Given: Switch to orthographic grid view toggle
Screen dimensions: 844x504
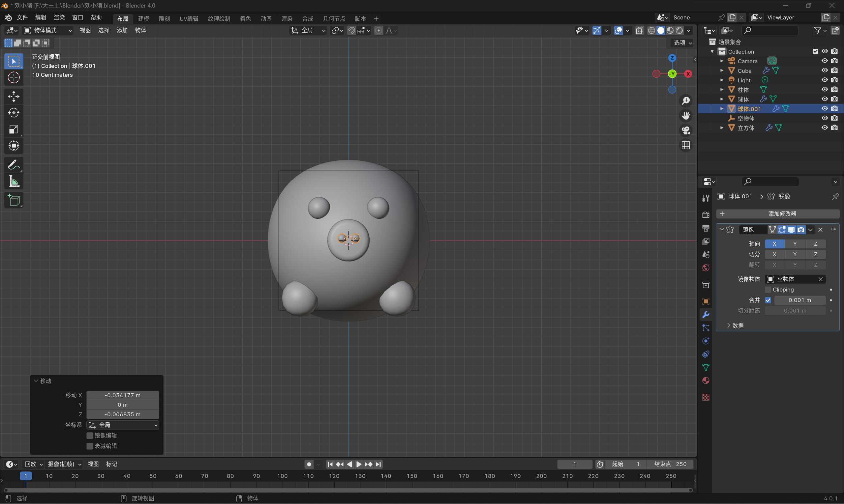Looking at the screenshot, I should click(686, 145).
